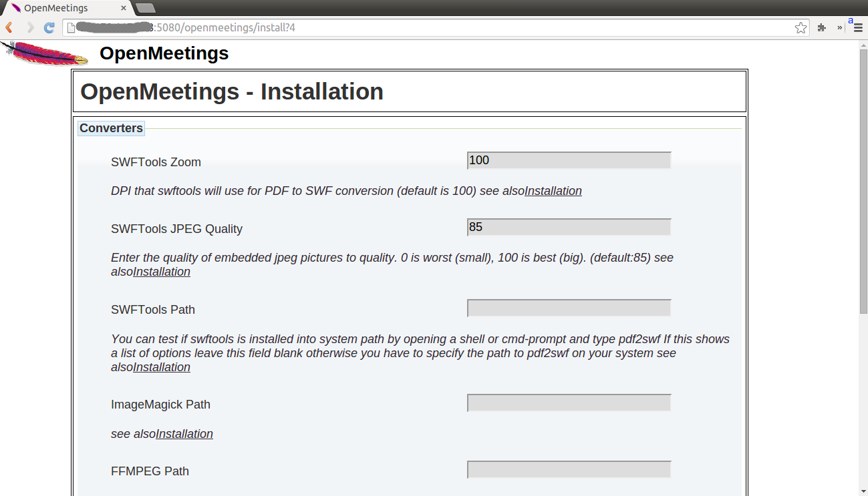Open Installation link under SWFTools Zoom
Image resolution: width=868 pixels, height=496 pixels.
[x=553, y=191]
